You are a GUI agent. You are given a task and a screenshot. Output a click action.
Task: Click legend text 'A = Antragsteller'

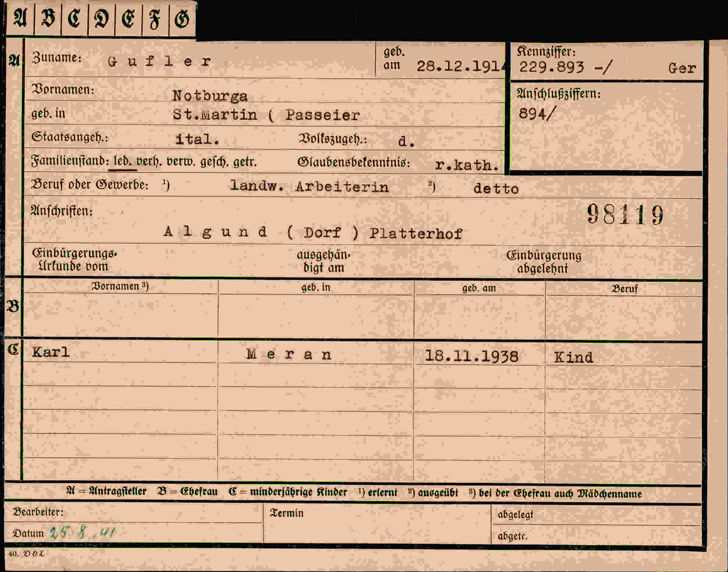(x=106, y=491)
